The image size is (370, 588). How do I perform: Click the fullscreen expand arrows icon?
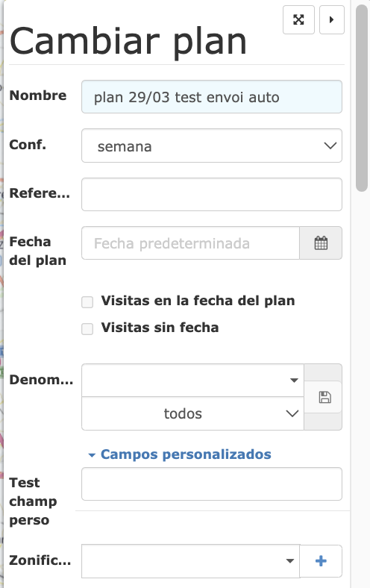click(x=298, y=19)
